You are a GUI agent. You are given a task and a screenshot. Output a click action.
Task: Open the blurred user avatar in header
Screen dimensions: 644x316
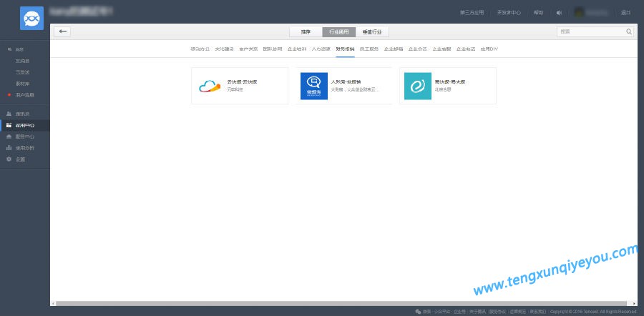pos(579,13)
